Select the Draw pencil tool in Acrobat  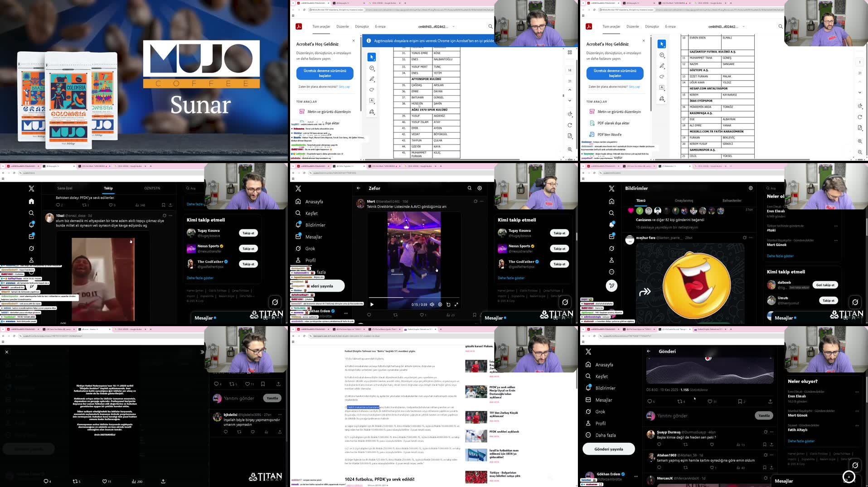[662, 66]
